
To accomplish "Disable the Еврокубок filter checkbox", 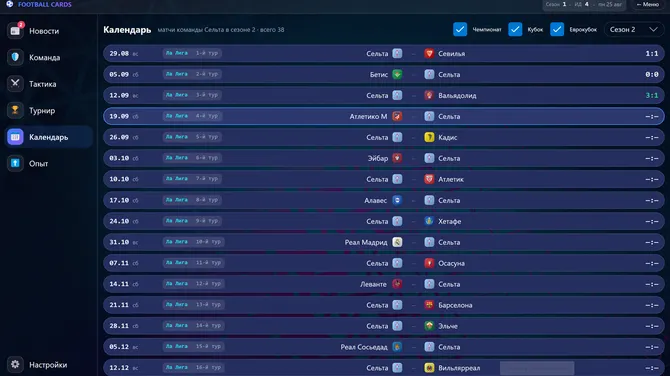I will pyautogui.click(x=557, y=29).
